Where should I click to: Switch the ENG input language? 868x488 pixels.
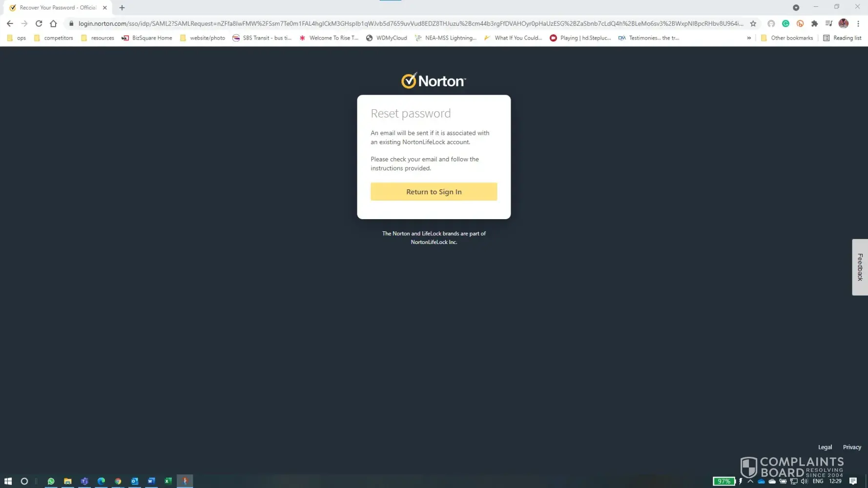point(818,481)
